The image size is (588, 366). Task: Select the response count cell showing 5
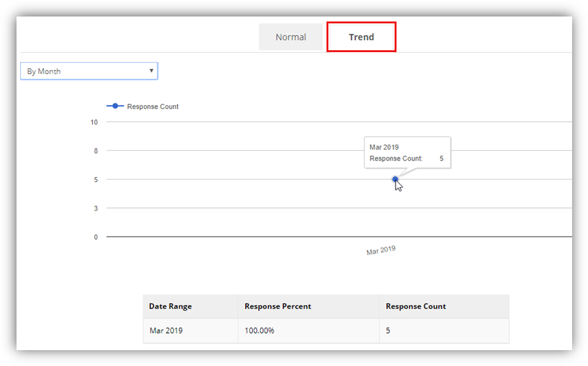(388, 330)
